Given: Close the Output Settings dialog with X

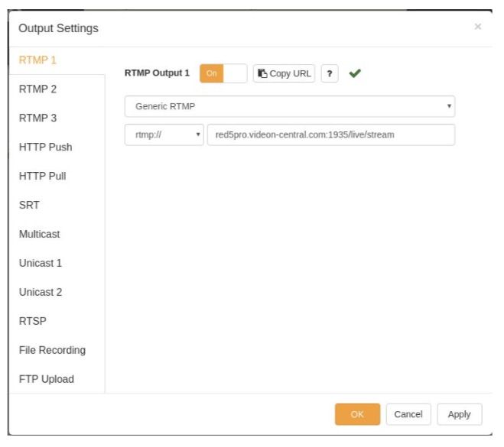Looking at the screenshot, I should (x=478, y=26).
